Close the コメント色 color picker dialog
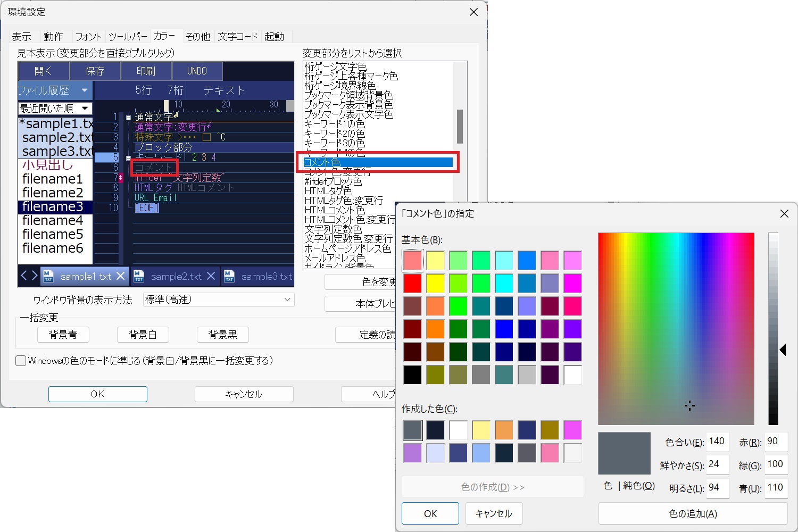Image resolution: width=798 pixels, height=532 pixels. [x=784, y=213]
